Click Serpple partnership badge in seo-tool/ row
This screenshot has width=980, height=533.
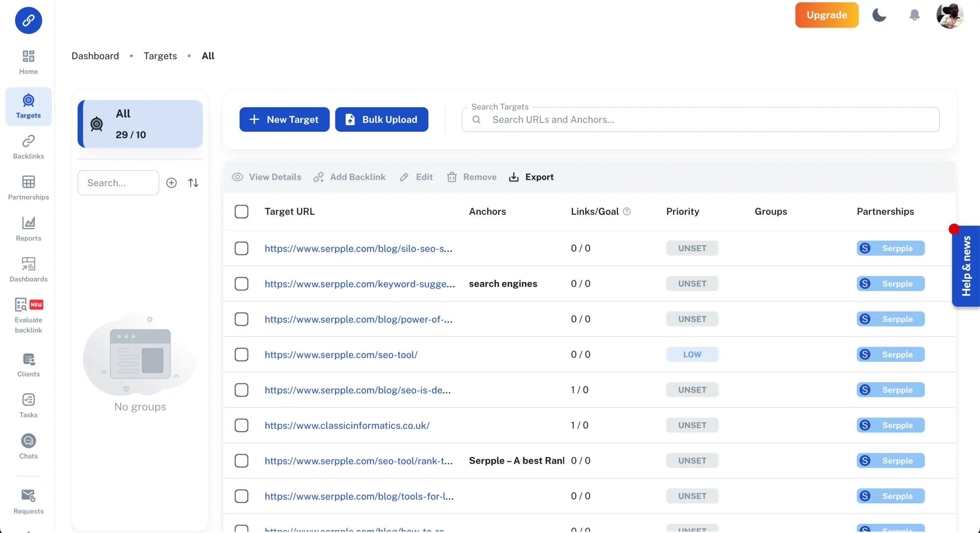890,354
